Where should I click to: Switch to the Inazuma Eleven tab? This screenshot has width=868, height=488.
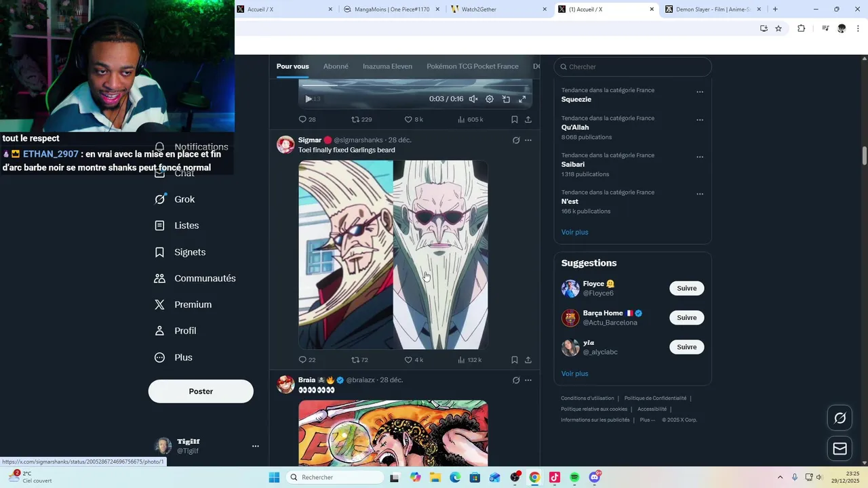pyautogui.click(x=387, y=66)
